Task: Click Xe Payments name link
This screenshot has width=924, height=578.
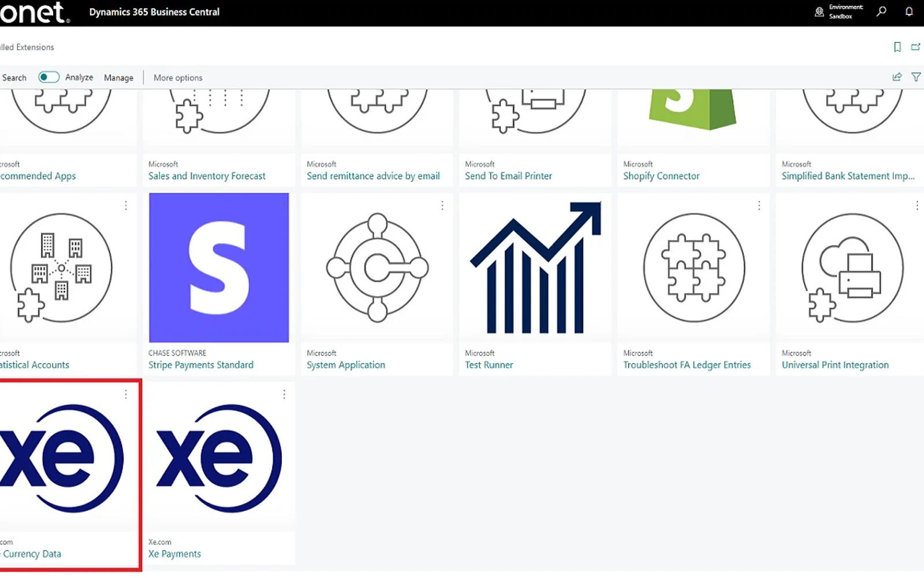Action: point(174,554)
